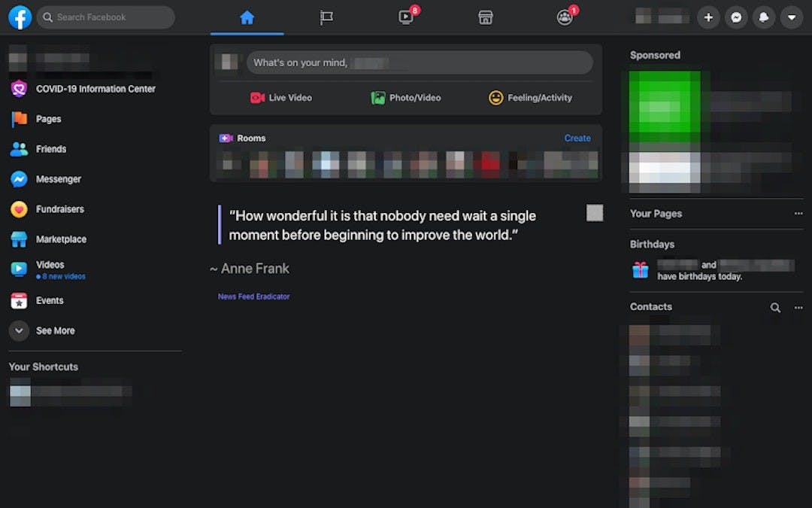Open the Pages flag tab
Viewport: 812px width, 508px height.
point(326,17)
